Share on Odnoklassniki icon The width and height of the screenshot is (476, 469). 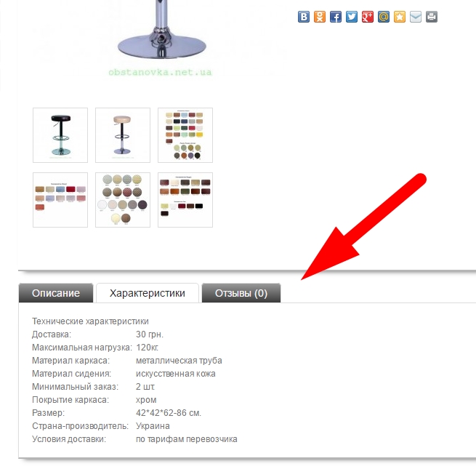click(320, 17)
